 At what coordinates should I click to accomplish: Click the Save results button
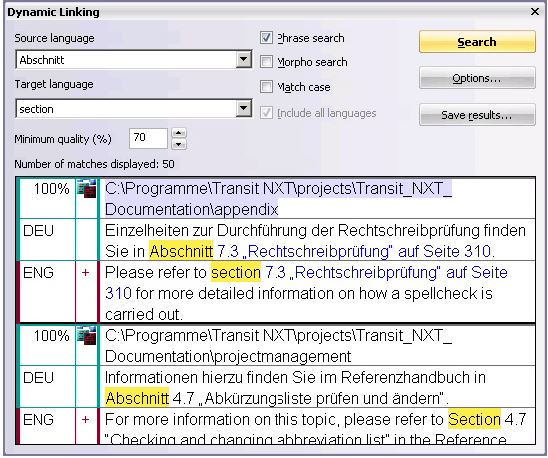tap(477, 115)
